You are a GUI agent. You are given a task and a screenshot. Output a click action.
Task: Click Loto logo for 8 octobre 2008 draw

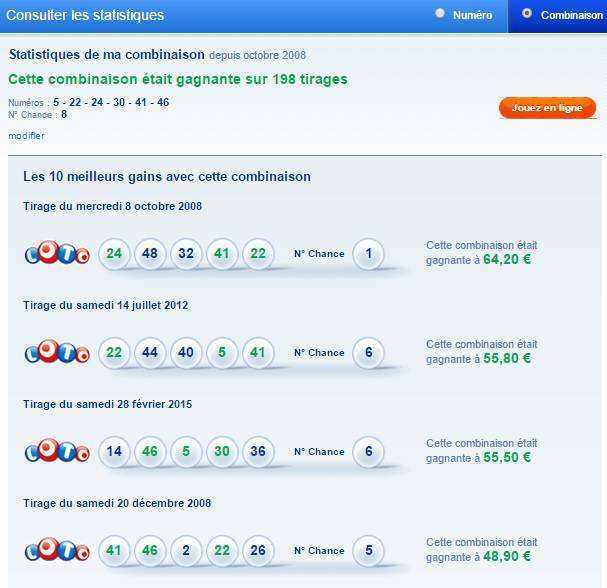pyautogui.click(x=57, y=253)
